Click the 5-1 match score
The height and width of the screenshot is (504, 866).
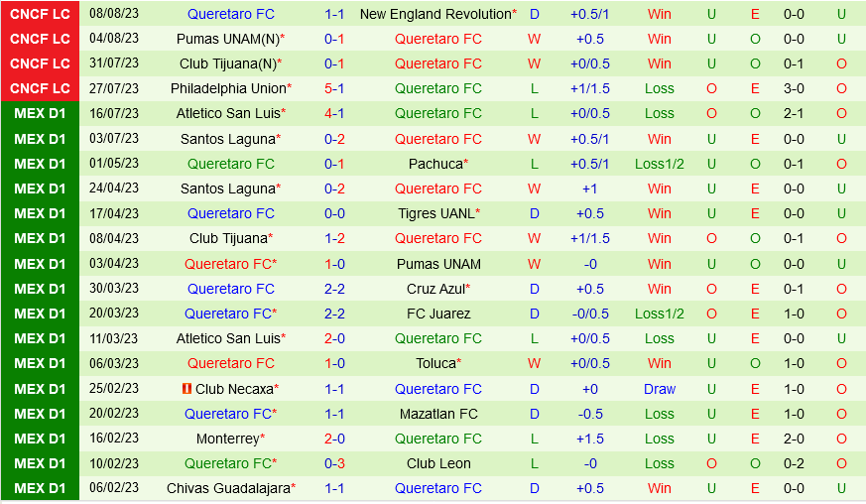(x=334, y=88)
